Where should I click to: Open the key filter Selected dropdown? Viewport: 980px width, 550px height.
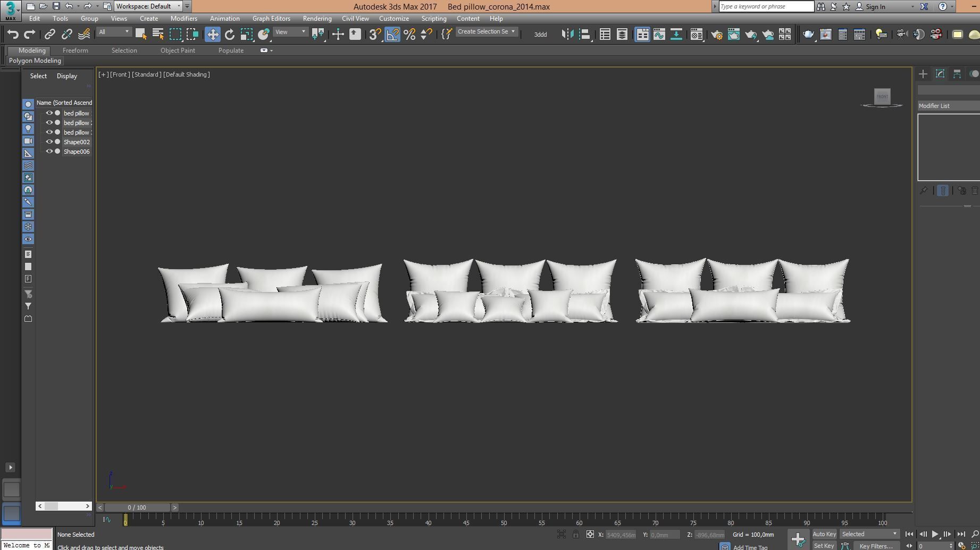[869, 534]
